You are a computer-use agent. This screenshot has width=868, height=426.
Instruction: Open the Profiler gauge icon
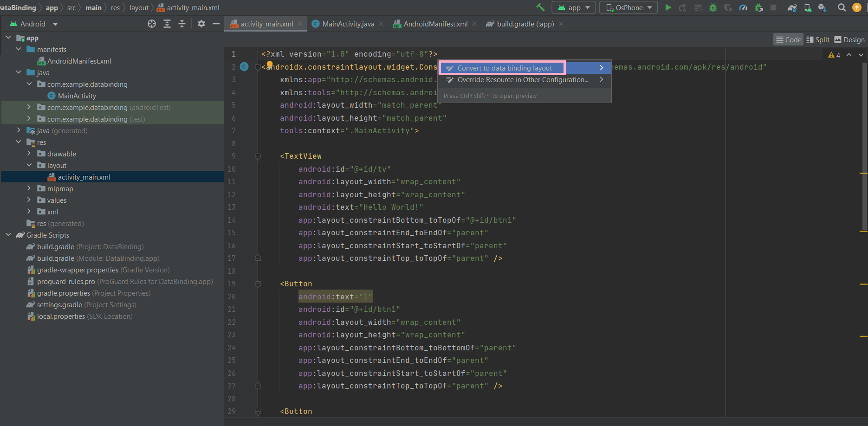pos(743,7)
